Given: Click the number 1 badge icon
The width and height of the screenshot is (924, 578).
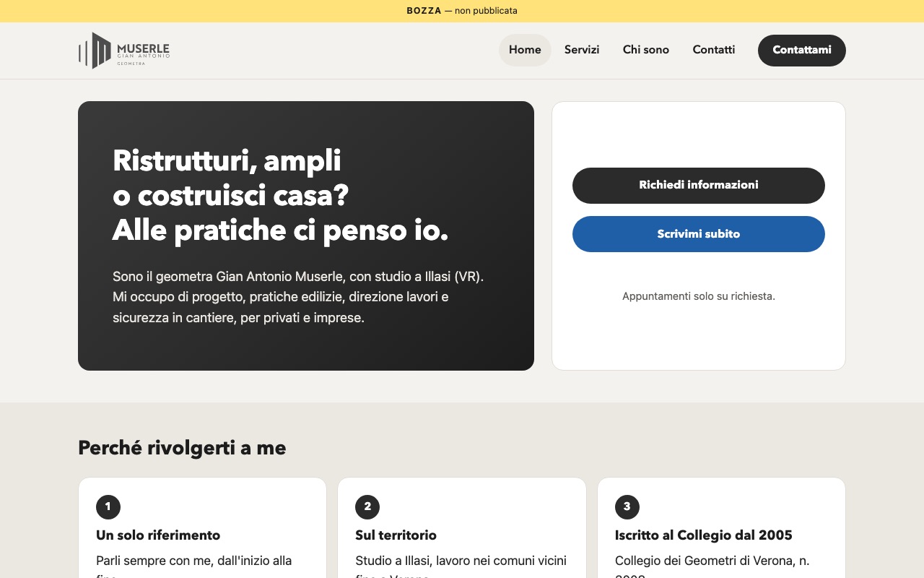Looking at the screenshot, I should point(108,507).
